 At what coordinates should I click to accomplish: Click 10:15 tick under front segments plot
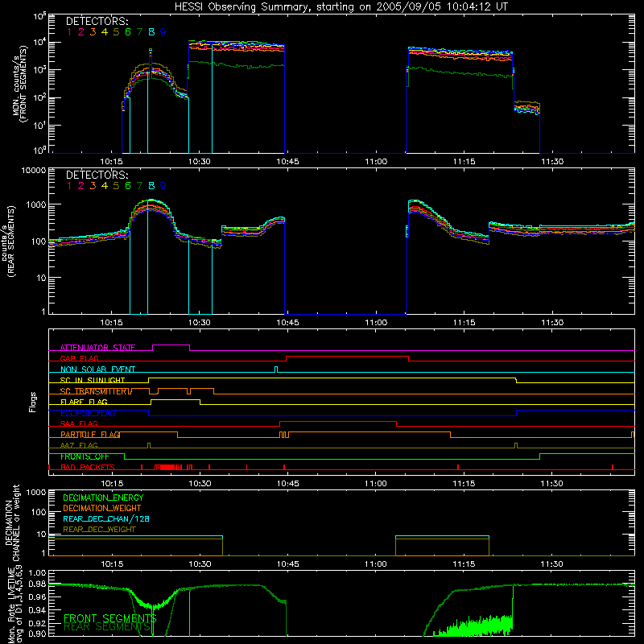111,162
